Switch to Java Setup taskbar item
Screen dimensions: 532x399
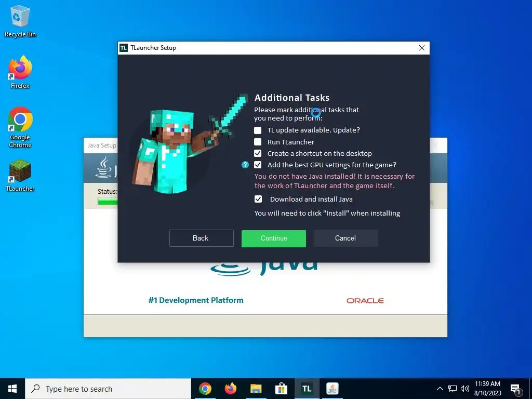[x=332, y=389]
